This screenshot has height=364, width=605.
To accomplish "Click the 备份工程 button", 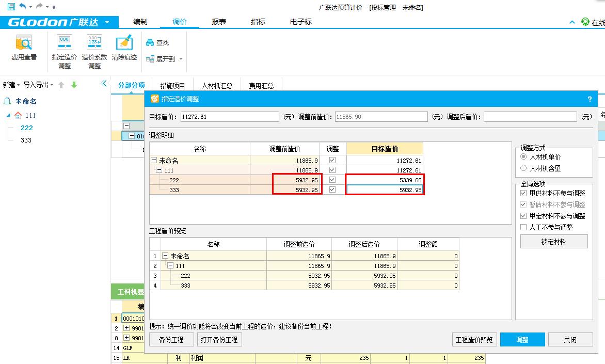I will 171,340.
